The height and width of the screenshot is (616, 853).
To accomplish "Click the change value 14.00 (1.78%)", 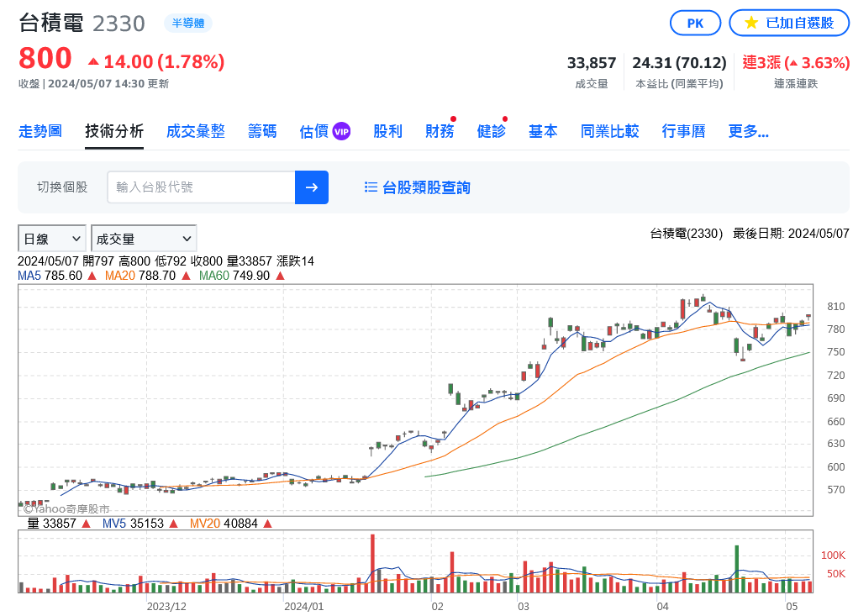I will [x=156, y=62].
